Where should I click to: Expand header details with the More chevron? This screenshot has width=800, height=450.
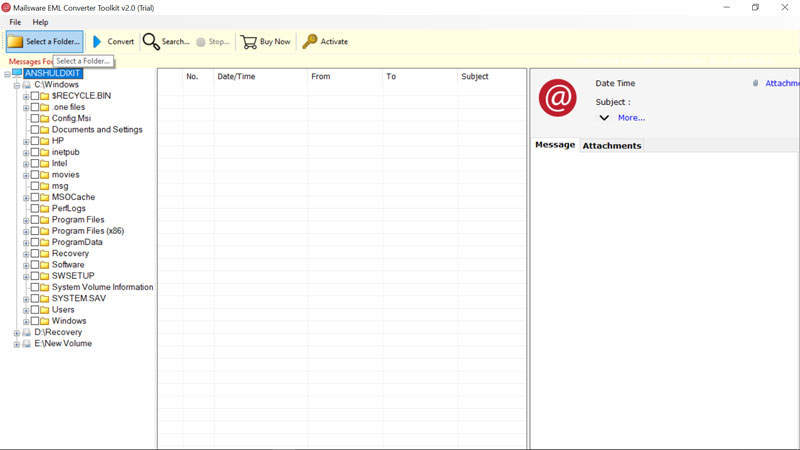tap(604, 118)
